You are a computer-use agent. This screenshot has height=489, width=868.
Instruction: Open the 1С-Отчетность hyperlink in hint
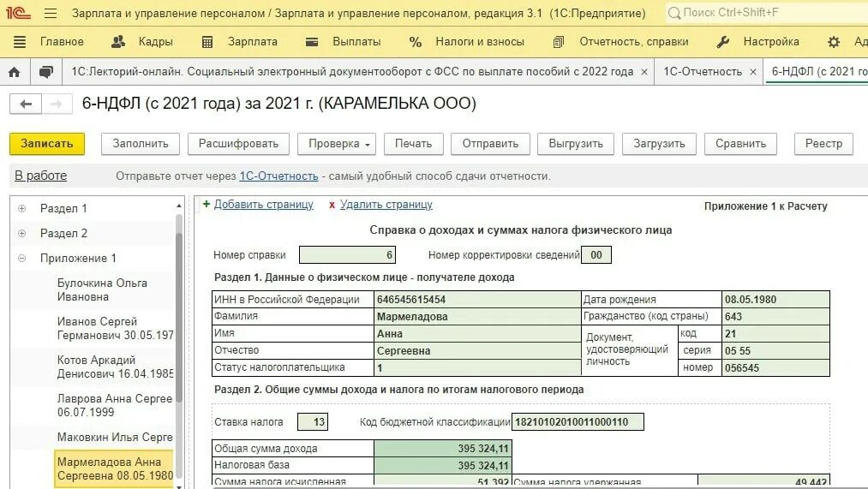click(x=278, y=176)
